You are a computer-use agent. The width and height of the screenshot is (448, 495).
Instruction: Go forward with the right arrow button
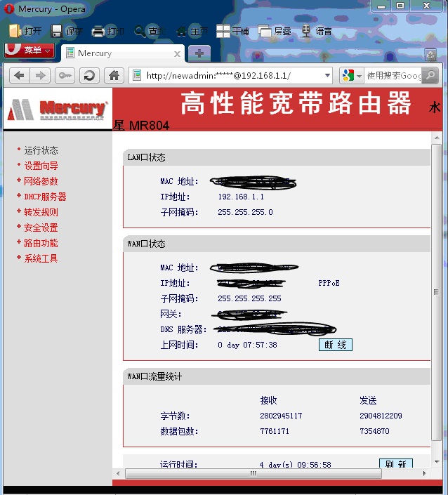pyautogui.click(x=40, y=75)
